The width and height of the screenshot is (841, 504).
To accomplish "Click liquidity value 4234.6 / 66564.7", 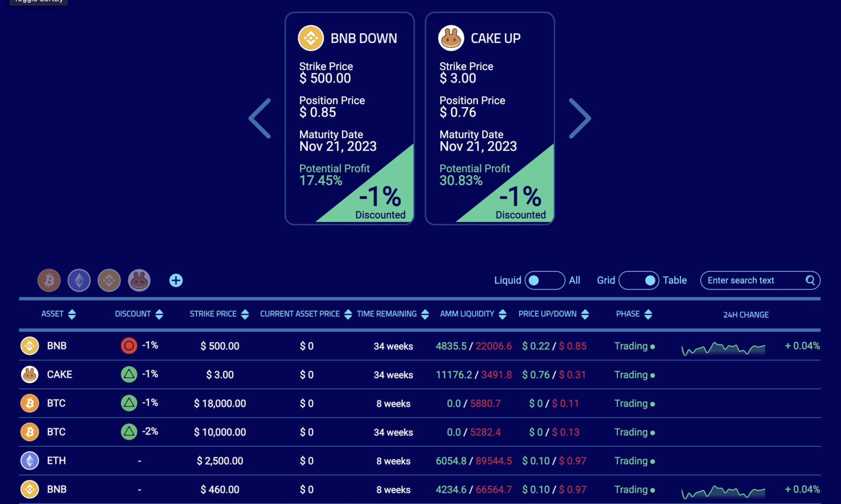I will (x=474, y=490).
